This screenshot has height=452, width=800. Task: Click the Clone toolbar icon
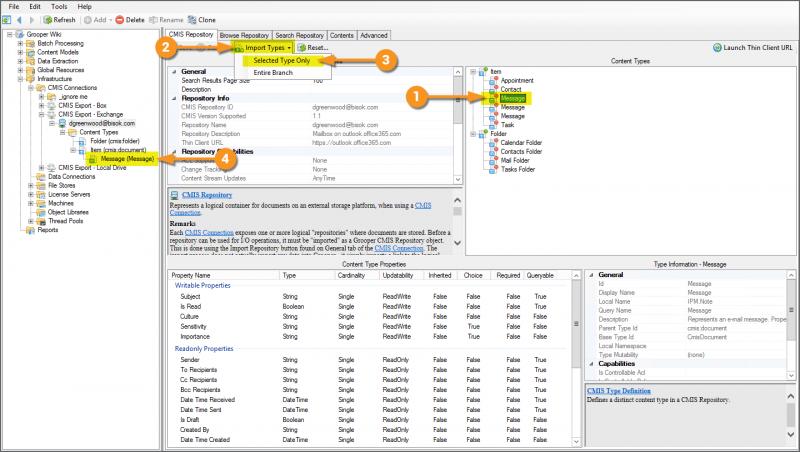coord(191,19)
